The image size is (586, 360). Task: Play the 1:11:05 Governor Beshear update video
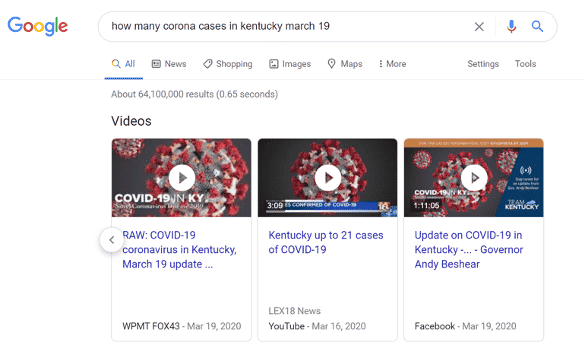click(x=474, y=178)
